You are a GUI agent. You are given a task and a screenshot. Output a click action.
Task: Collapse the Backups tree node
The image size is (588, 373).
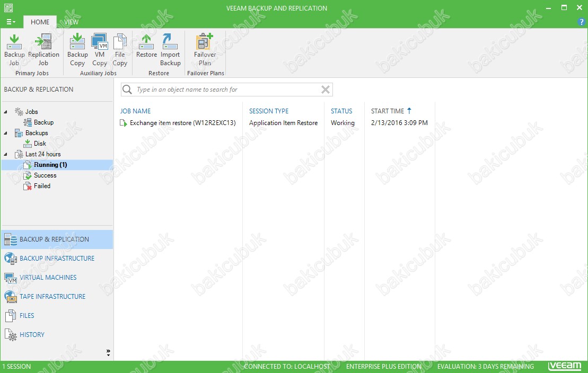[x=6, y=133]
